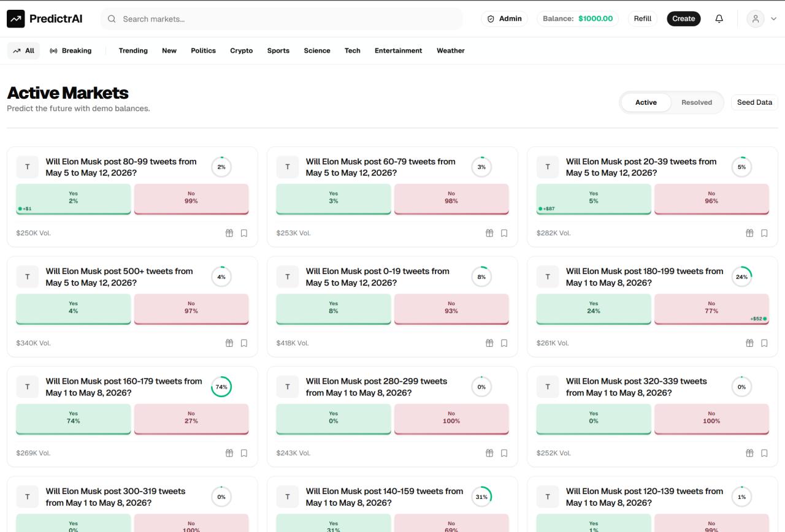
Task: Bookmark the 80-99 tweets market
Action: coord(244,233)
